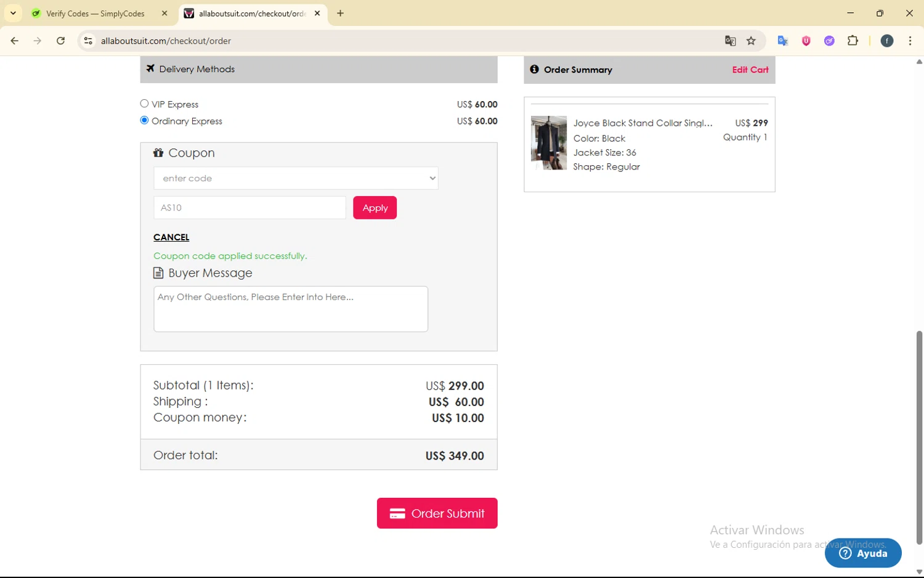Open the Joyce Black Stand Collar product title
924x578 pixels.
[642, 123]
